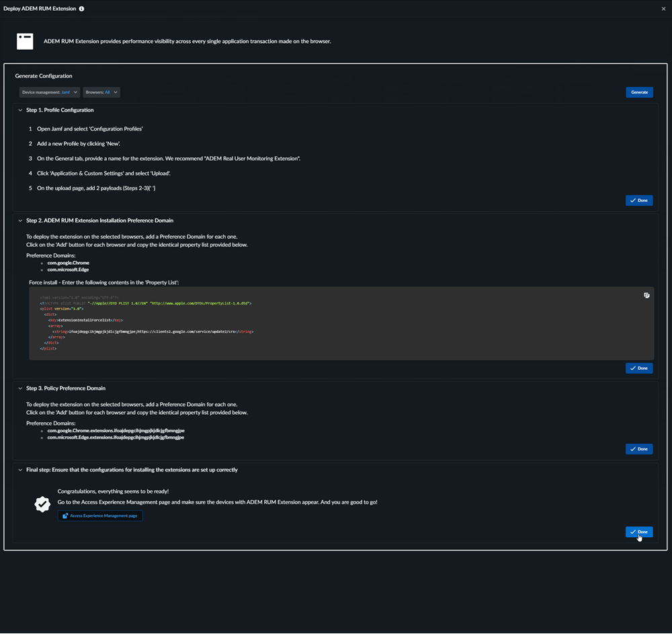This screenshot has width=672, height=634.
Task: Click the verified checkmark badge icon
Action: pyautogui.click(x=42, y=504)
